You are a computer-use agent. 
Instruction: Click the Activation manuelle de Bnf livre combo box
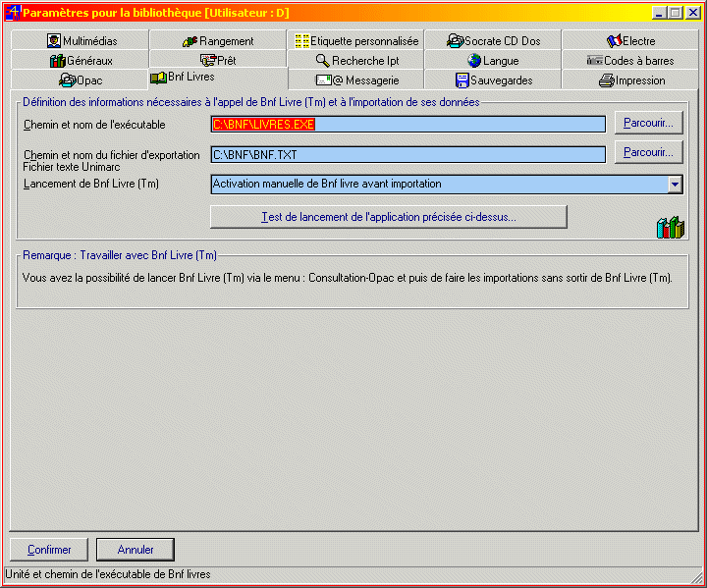click(x=447, y=184)
